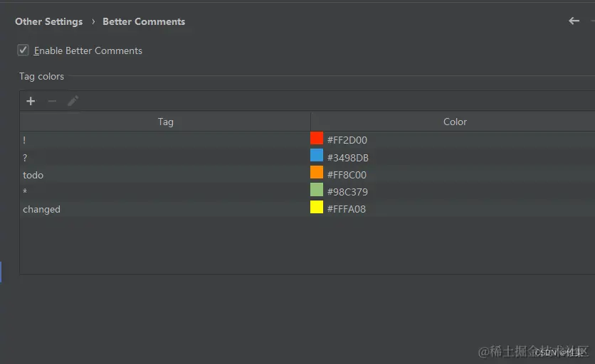Select the question mark tag row
Image resolution: width=595 pixels, height=364 pixels.
pyautogui.click(x=307, y=157)
